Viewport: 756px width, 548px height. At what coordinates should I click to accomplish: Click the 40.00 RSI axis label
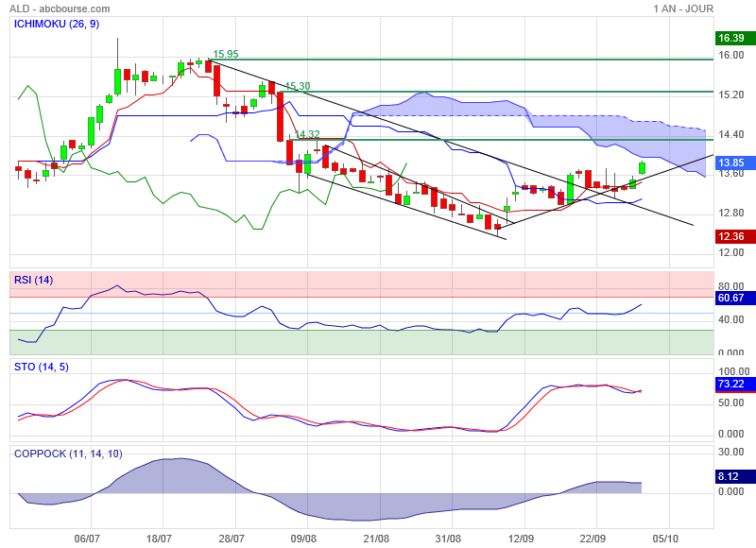point(730,319)
